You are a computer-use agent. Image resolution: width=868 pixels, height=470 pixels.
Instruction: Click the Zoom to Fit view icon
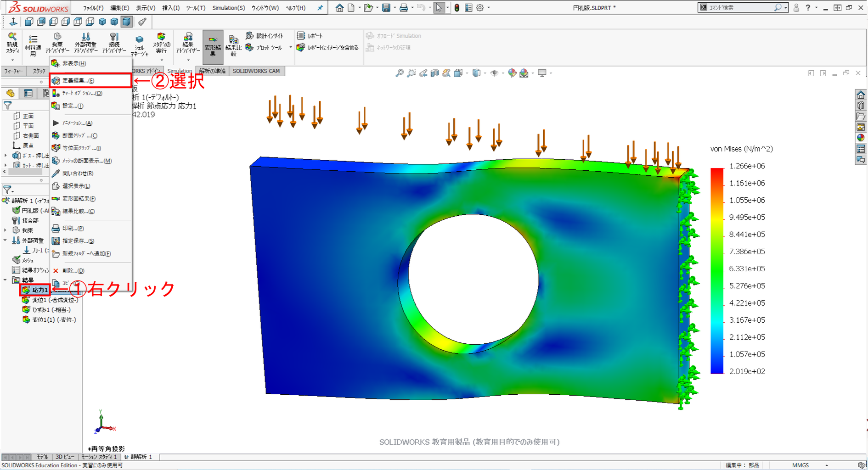pyautogui.click(x=400, y=73)
